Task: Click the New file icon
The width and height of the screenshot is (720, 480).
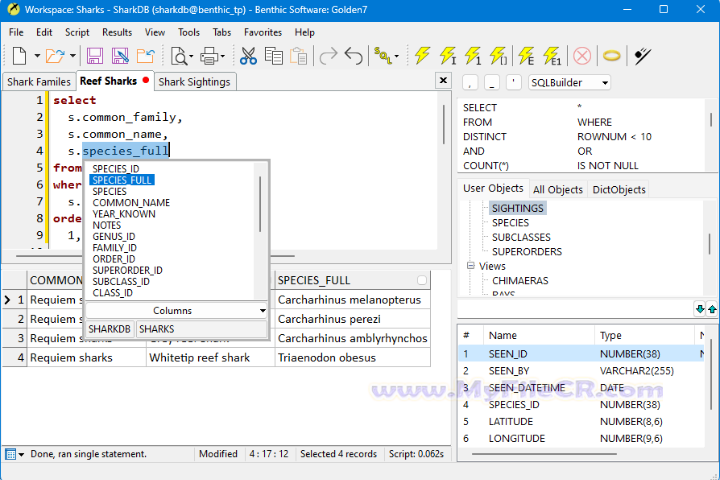Action: (x=20, y=57)
